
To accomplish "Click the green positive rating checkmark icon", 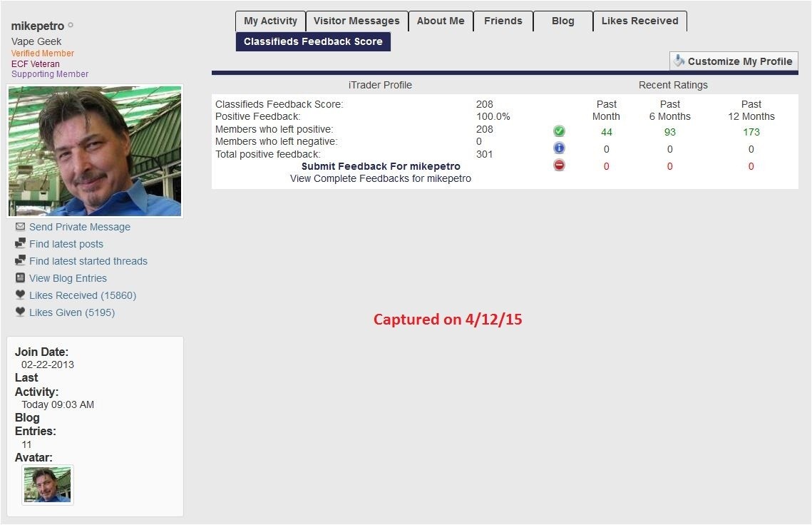I will tap(559, 131).
